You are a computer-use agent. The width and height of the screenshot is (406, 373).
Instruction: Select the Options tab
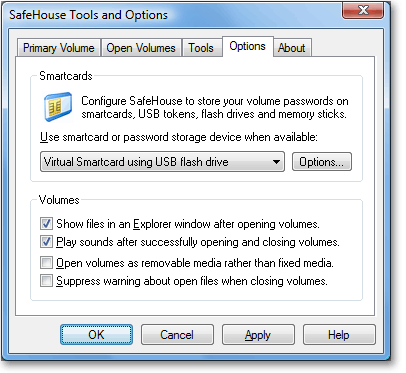pyautogui.click(x=248, y=46)
